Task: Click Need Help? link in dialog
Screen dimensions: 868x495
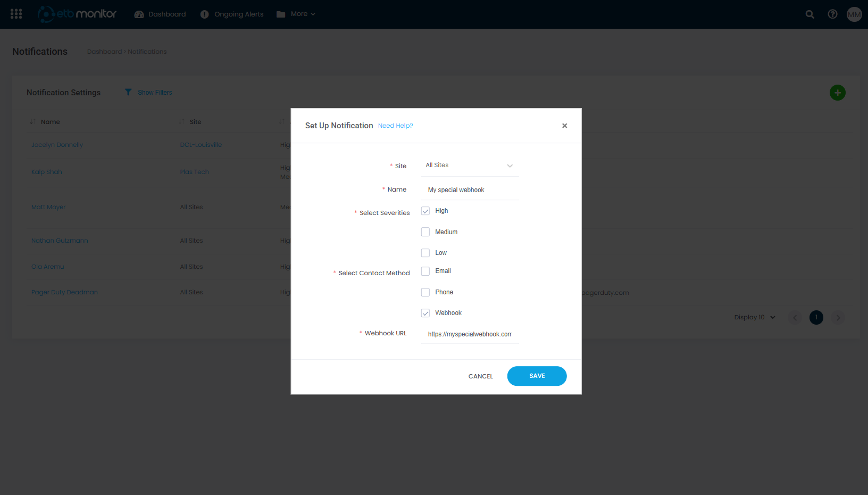Action: pyautogui.click(x=395, y=126)
